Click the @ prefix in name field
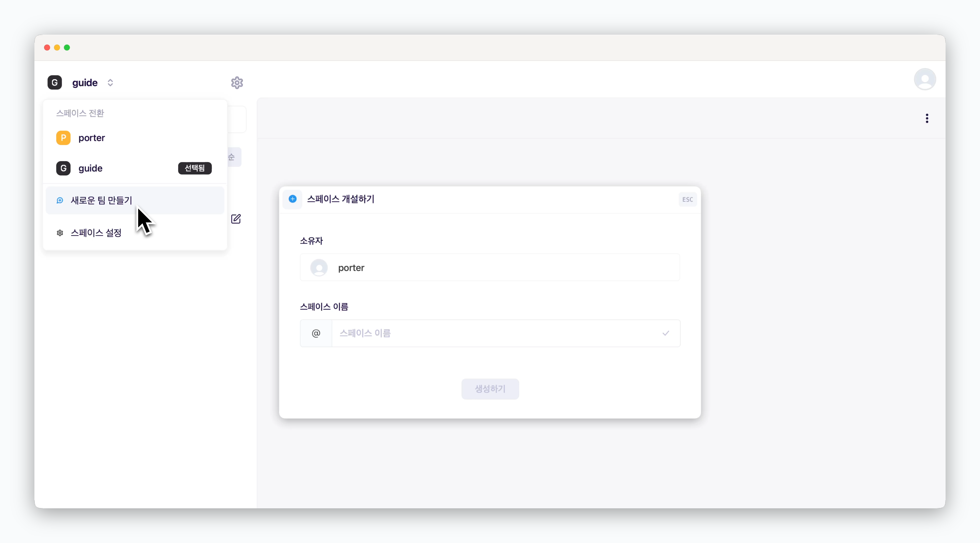 (x=316, y=333)
